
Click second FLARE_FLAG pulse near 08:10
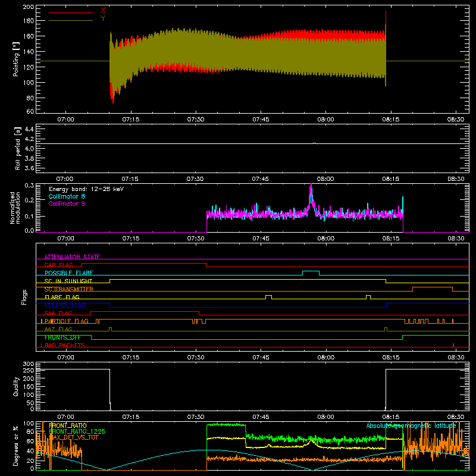pyautogui.click(x=368, y=295)
